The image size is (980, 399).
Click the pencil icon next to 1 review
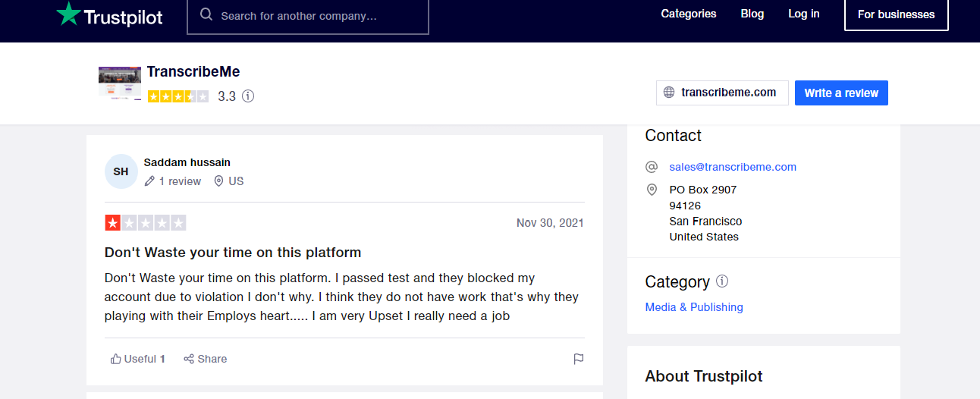149,181
